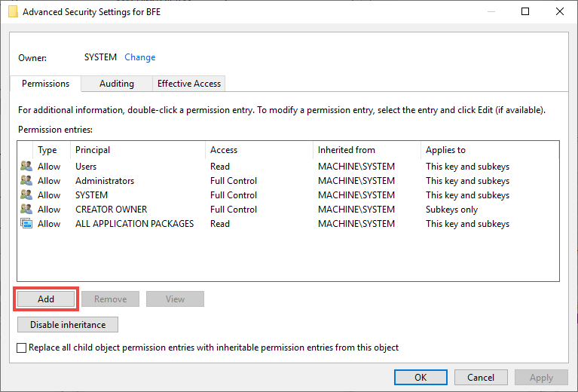This screenshot has width=578, height=392.
Task: Close the Advanced Security Settings dialog
Action: coord(560,11)
